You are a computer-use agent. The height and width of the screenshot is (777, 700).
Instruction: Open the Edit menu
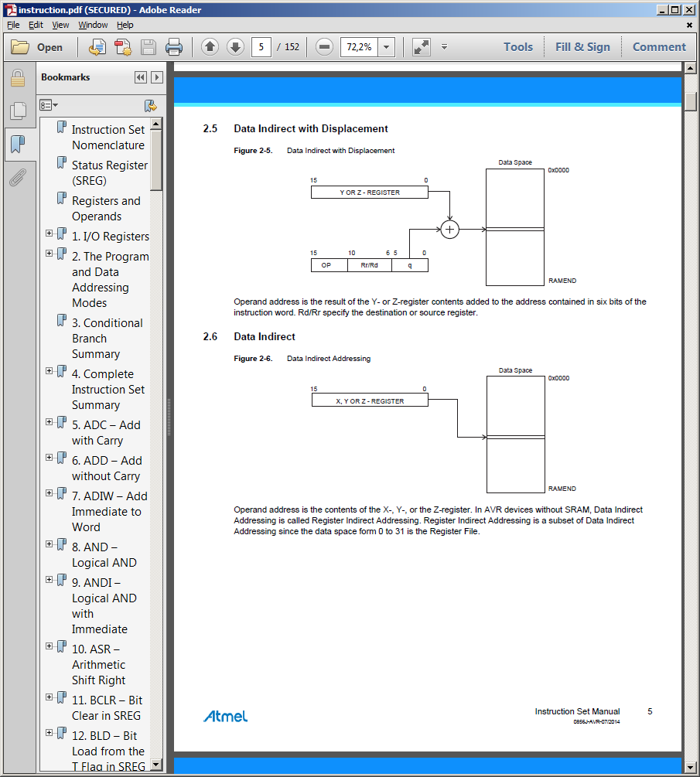[36, 25]
